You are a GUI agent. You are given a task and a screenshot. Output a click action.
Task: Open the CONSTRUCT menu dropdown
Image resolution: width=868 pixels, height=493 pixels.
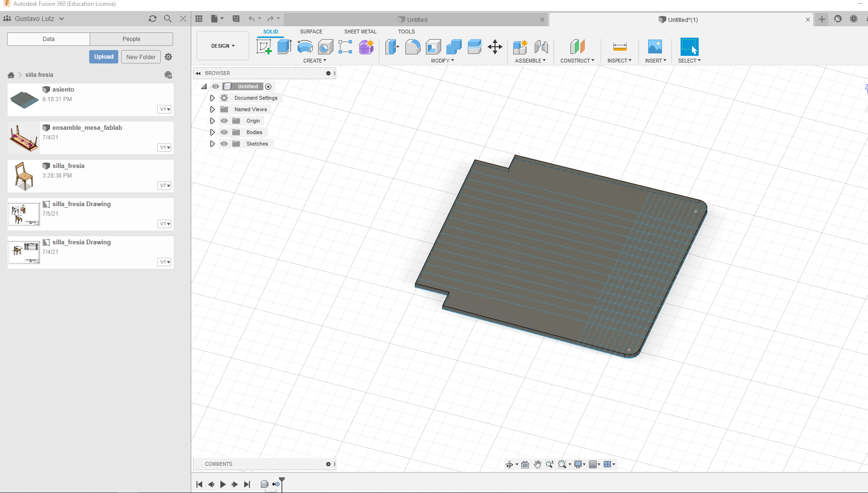(577, 61)
